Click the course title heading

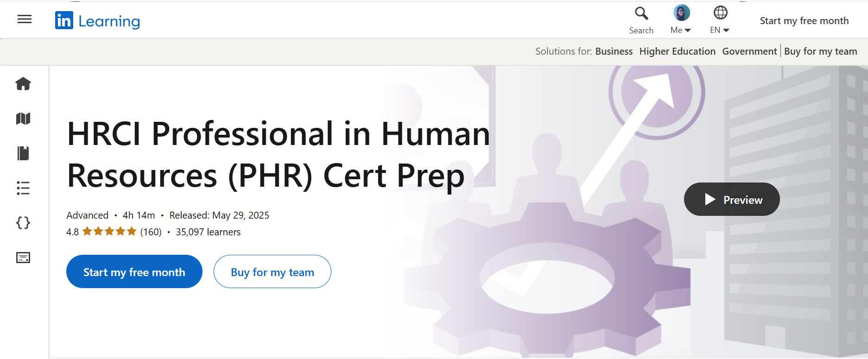pyautogui.click(x=279, y=155)
